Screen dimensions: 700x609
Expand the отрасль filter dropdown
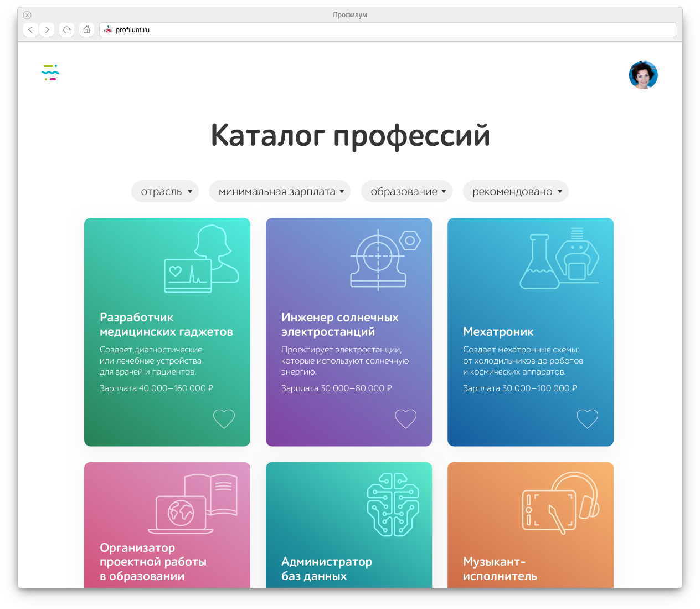point(165,192)
